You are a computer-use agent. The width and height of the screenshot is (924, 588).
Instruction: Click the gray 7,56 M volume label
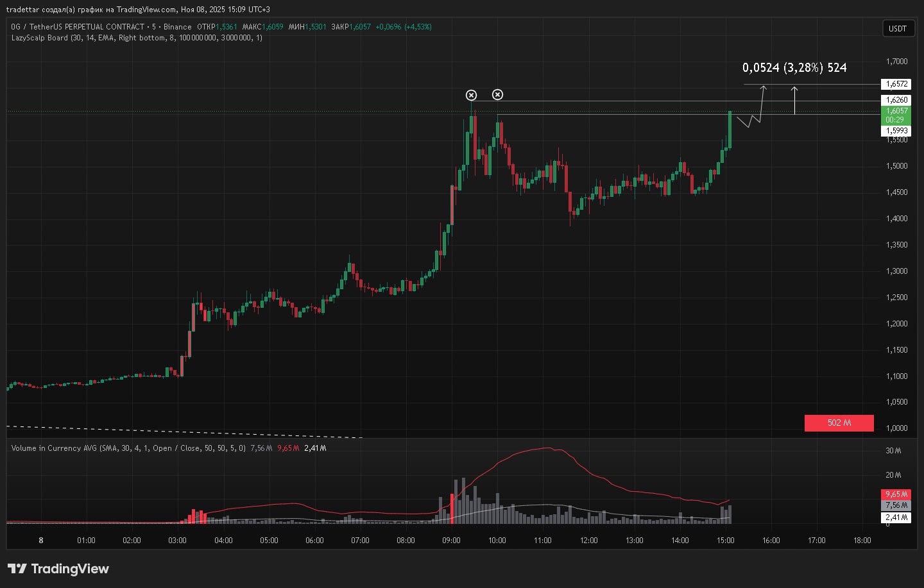click(x=896, y=505)
